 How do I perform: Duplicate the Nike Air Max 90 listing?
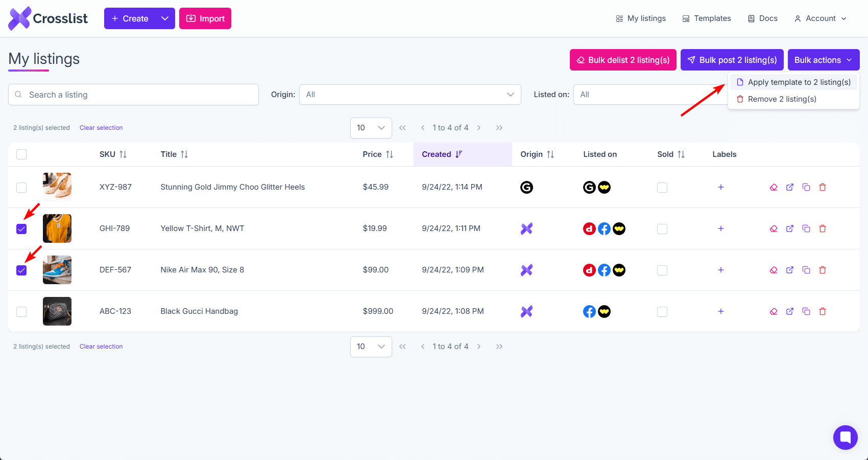(806, 270)
